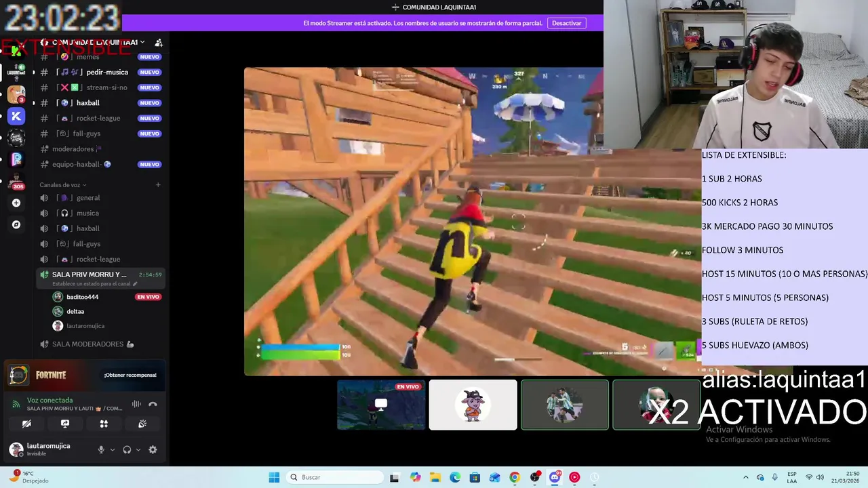The height and width of the screenshot is (488, 868).
Task: Open server icon with 3 badge
Action: 16,94
